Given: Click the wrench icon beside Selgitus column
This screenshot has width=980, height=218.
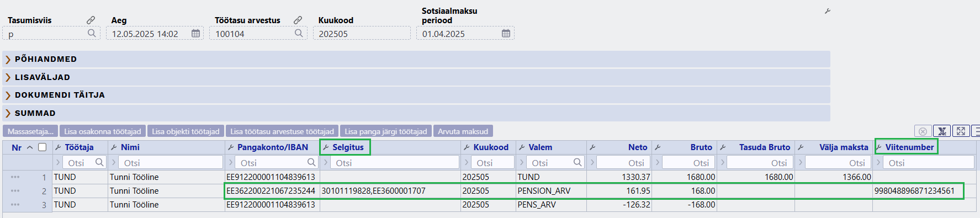Looking at the screenshot, I should point(326,147).
